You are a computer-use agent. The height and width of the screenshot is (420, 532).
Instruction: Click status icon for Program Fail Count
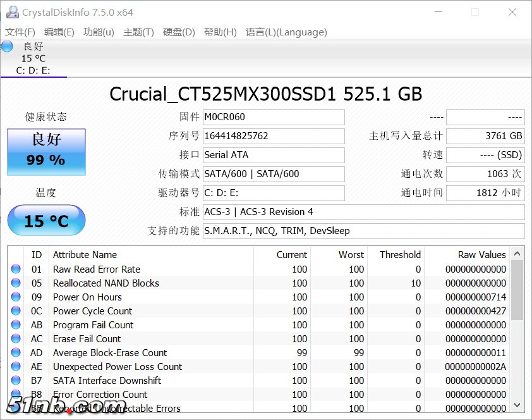pyautogui.click(x=16, y=325)
